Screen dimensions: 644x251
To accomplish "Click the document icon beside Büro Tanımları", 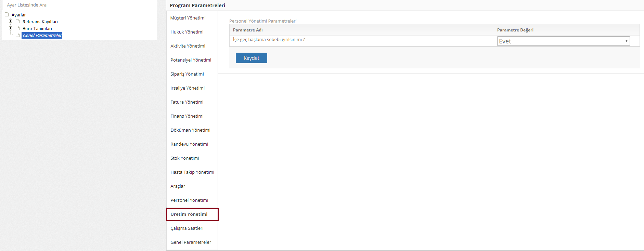I will click(17, 28).
